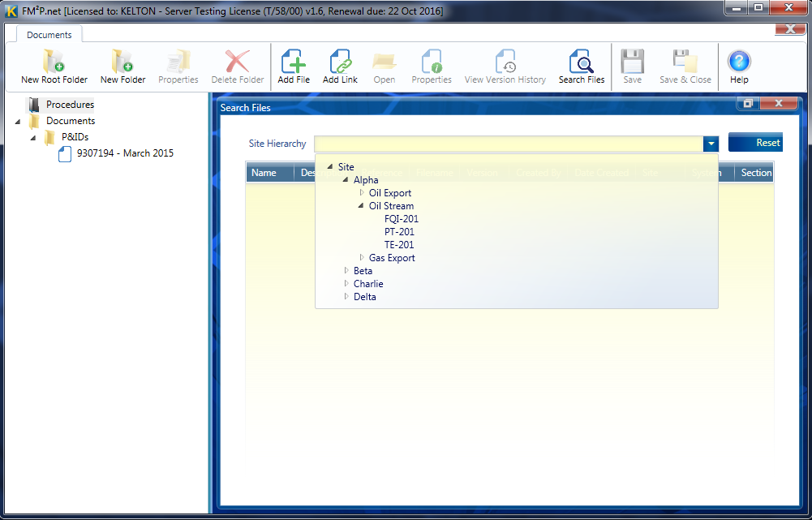Sort results by Section column
Screen dimensions: 812x520
click(754, 173)
